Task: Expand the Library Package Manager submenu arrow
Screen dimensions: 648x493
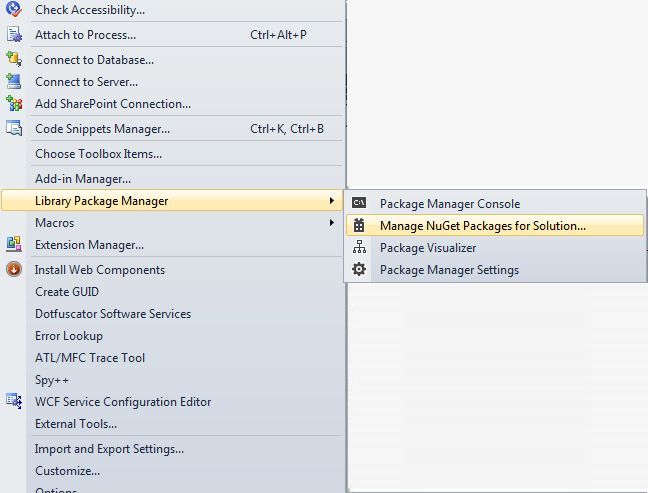Action: pos(331,201)
